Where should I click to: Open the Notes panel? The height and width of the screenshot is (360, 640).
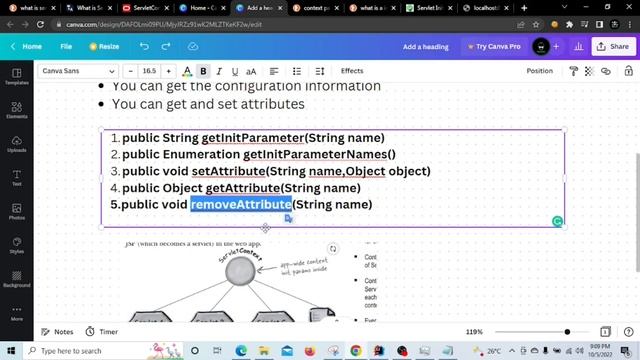point(58,332)
